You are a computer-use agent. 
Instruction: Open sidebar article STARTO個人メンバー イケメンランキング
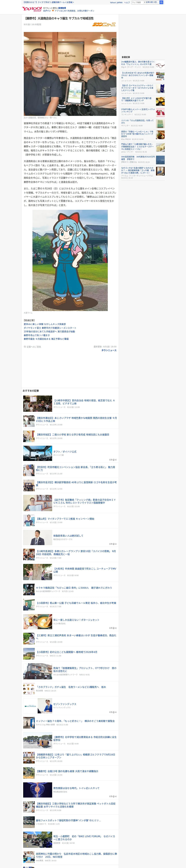pos(138,110)
